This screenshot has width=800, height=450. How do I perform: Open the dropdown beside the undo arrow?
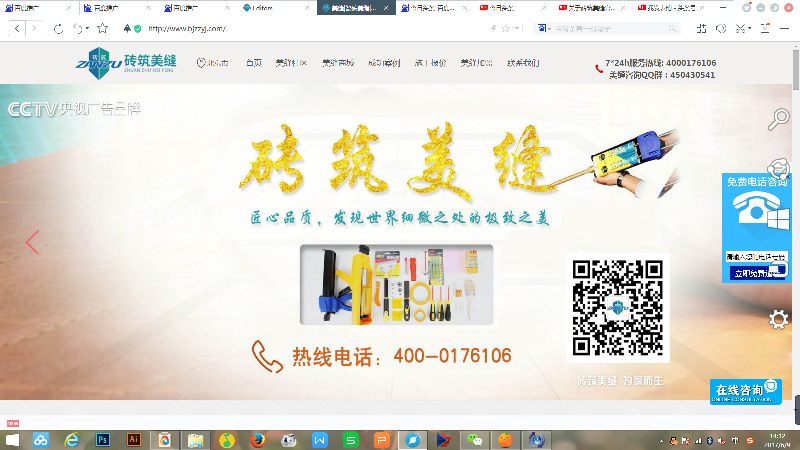click(x=87, y=29)
